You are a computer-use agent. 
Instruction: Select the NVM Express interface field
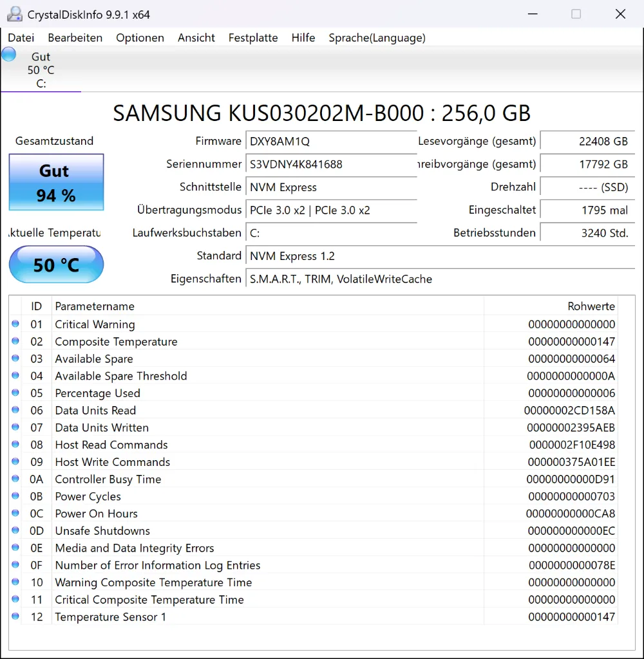(331, 187)
